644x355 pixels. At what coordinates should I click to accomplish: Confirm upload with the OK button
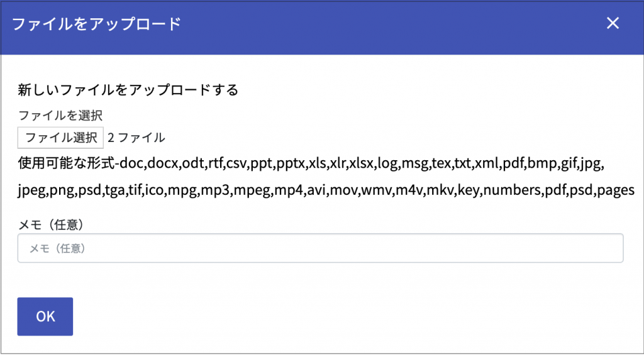[45, 317]
